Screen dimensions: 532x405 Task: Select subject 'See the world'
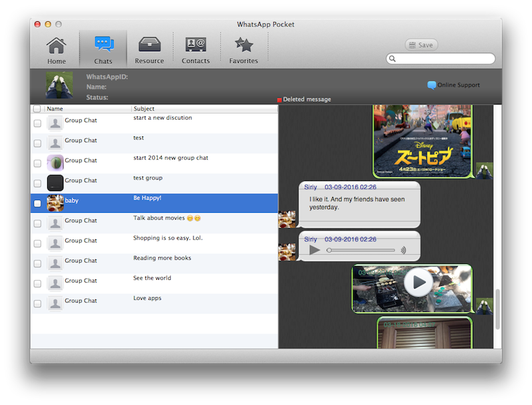(152, 278)
